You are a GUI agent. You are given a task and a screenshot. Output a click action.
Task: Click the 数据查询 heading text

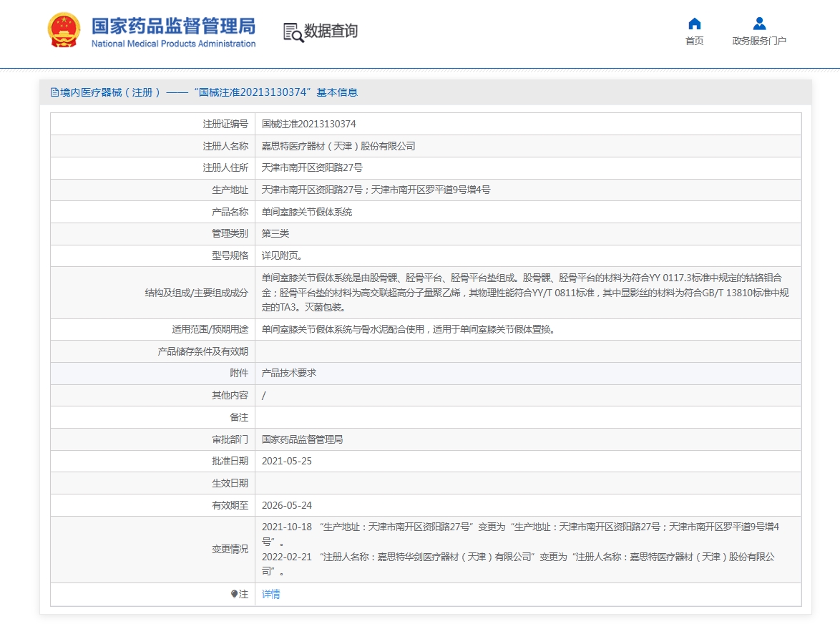click(331, 31)
